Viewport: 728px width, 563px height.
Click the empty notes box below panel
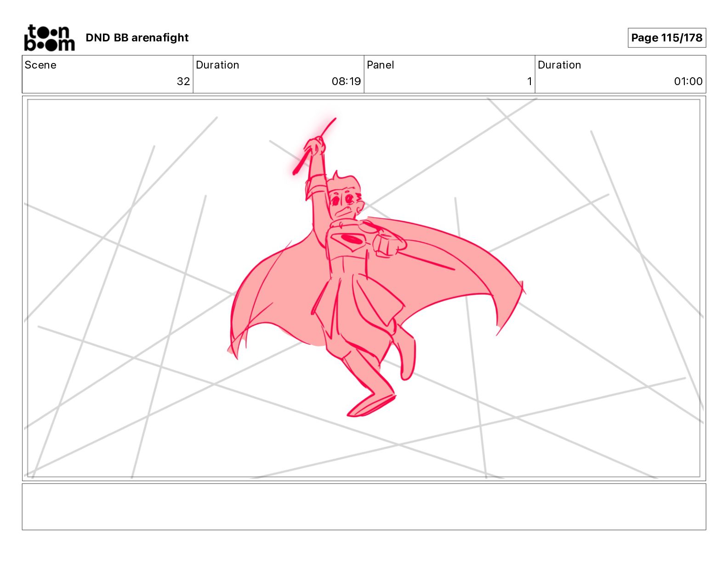point(364,506)
